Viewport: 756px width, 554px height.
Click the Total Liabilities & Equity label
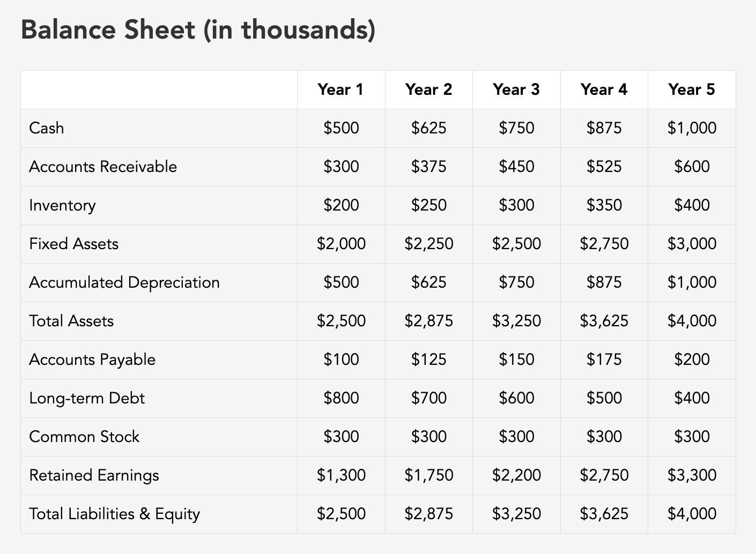pos(114,514)
